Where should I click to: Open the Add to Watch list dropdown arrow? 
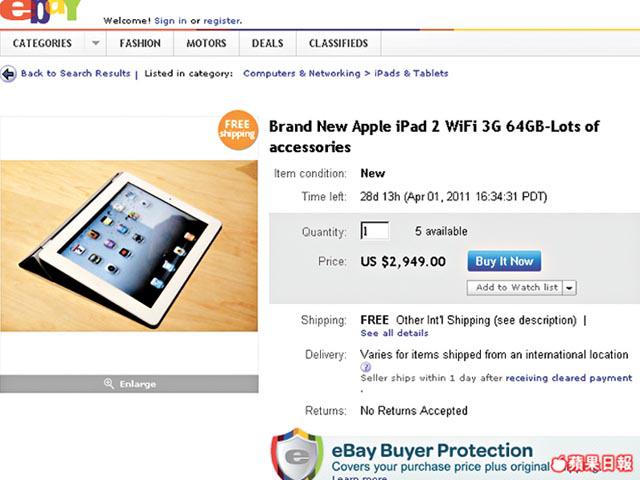point(569,288)
